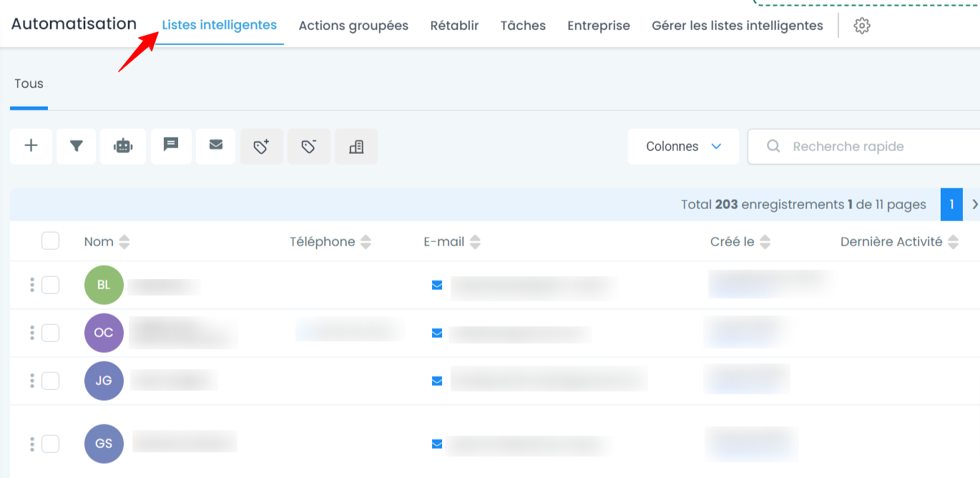980x478 pixels.
Task: Click the GS avatar
Action: (x=104, y=444)
